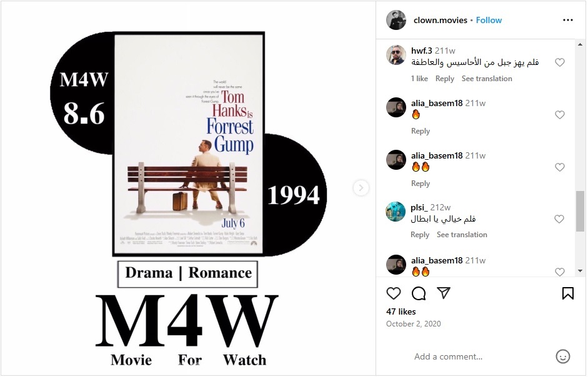Open the emoji picker smiley icon
This screenshot has height=377, width=588.
pyautogui.click(x=562, y=356)
